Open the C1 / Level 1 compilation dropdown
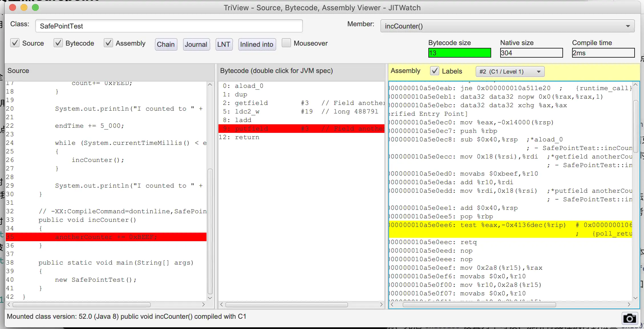The image size is (644, 329). pyautogui.click(x=510, y=72)
